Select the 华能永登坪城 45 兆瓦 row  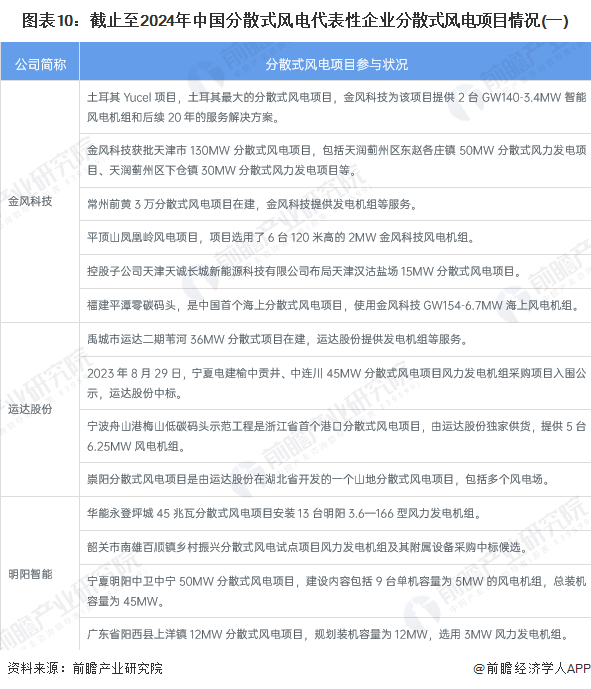336,513
